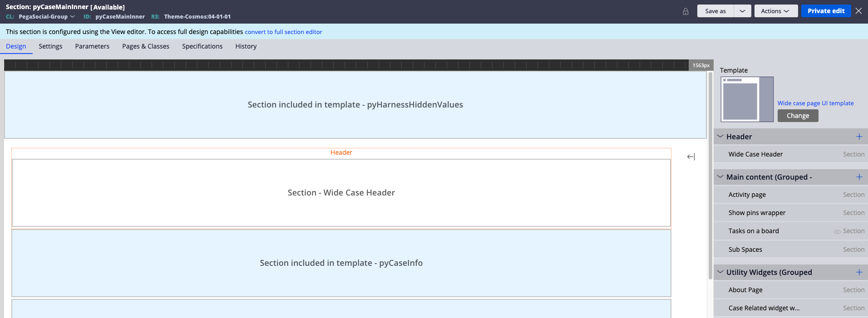Open the Pages & Classes tab
Screen dimensions: 868x318
point(146,46)
